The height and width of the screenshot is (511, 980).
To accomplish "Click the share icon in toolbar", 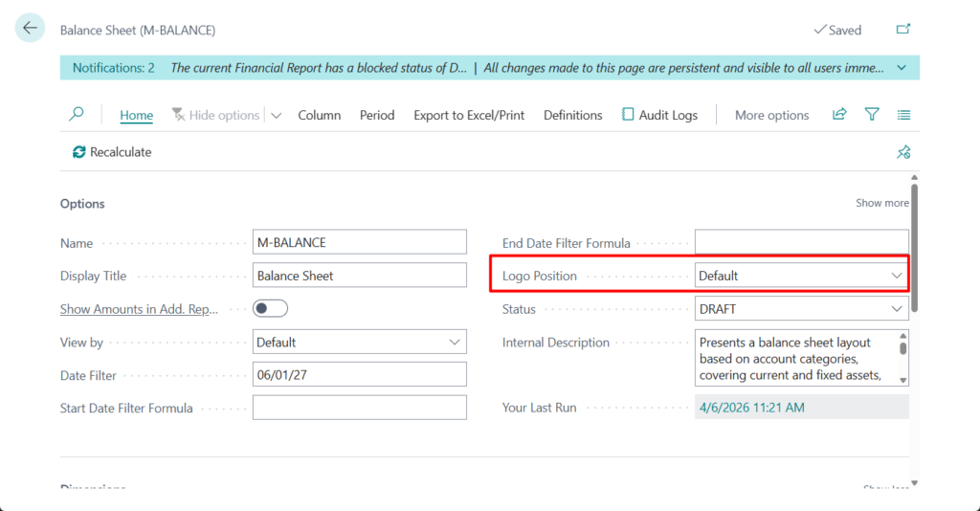I will [839, 115].
